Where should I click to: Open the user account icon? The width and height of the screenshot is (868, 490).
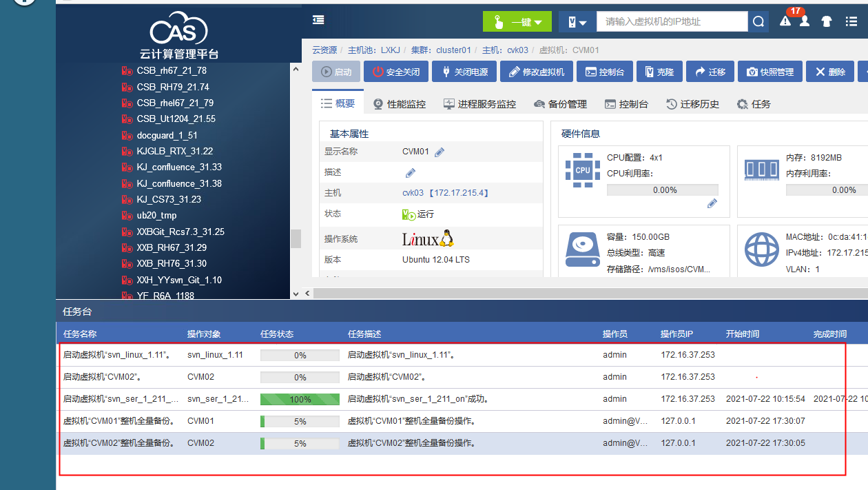(805, 21)
